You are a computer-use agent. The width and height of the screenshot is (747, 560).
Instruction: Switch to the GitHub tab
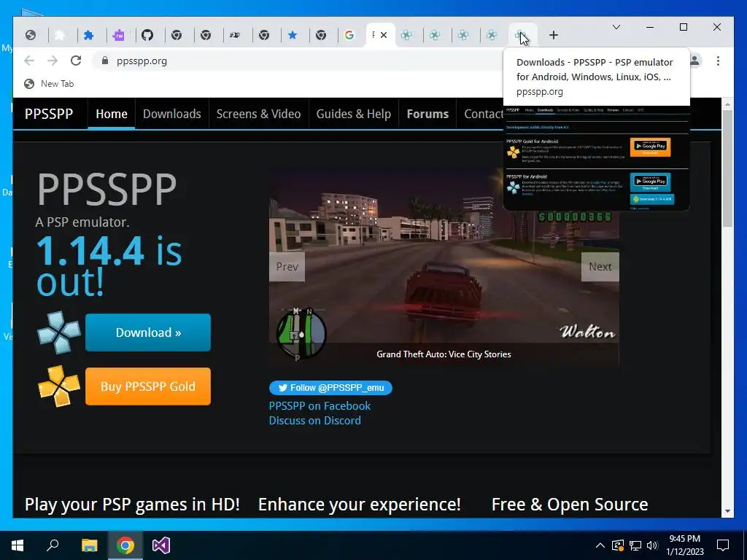click(147, 35)
